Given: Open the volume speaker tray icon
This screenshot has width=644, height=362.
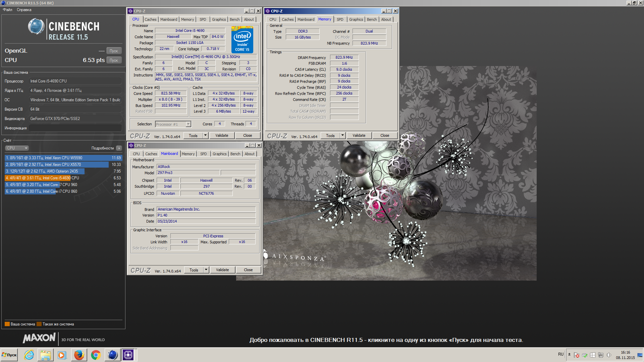Looking at the screenshot, I should (609, 355).
